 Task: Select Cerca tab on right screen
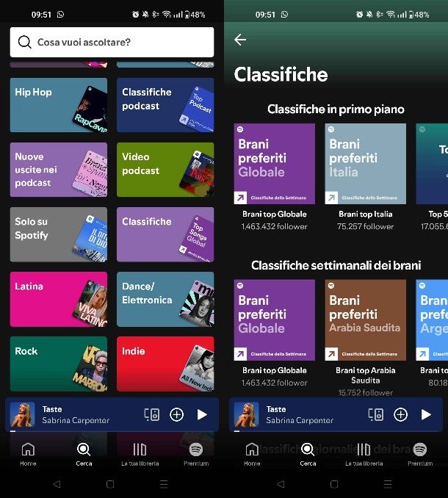click(x=308, y=455)
